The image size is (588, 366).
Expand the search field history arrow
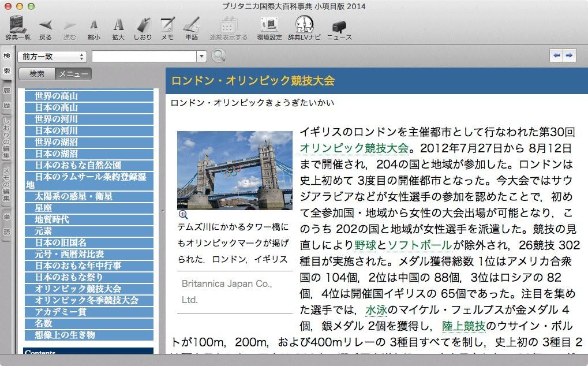point(201,57)
